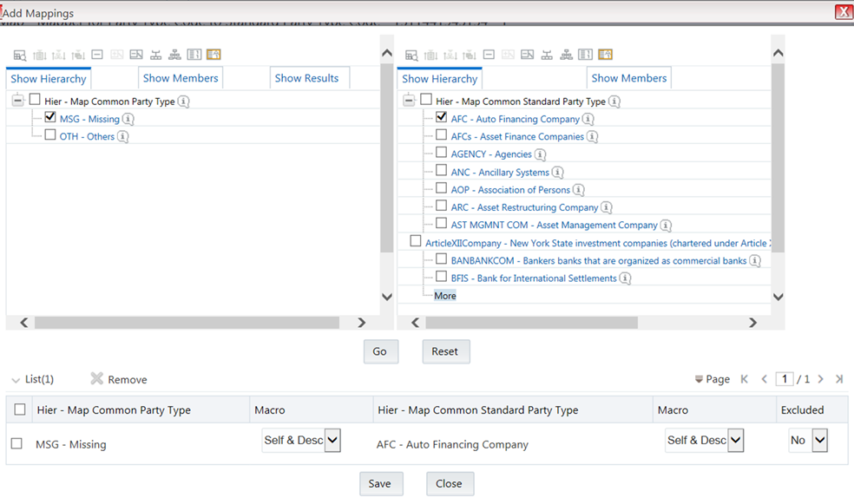Click the page number input field
The image size is (854, 504).
(785, 379)
